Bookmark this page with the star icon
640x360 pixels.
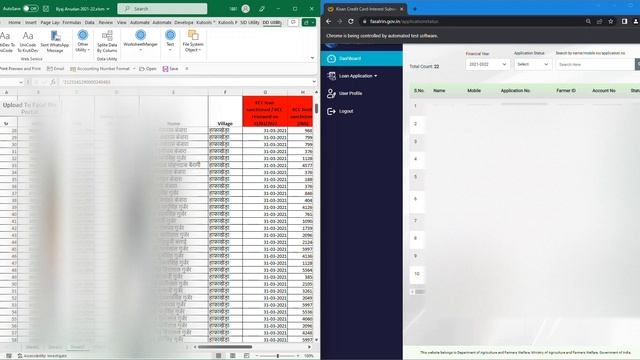click(611, 21)
